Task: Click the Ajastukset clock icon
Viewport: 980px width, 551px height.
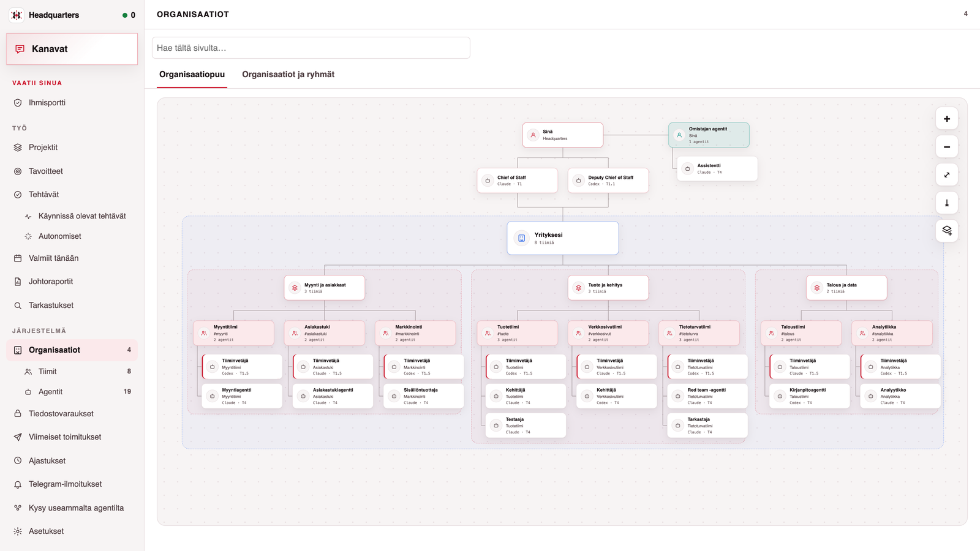Action: click(x=18, y=461)
